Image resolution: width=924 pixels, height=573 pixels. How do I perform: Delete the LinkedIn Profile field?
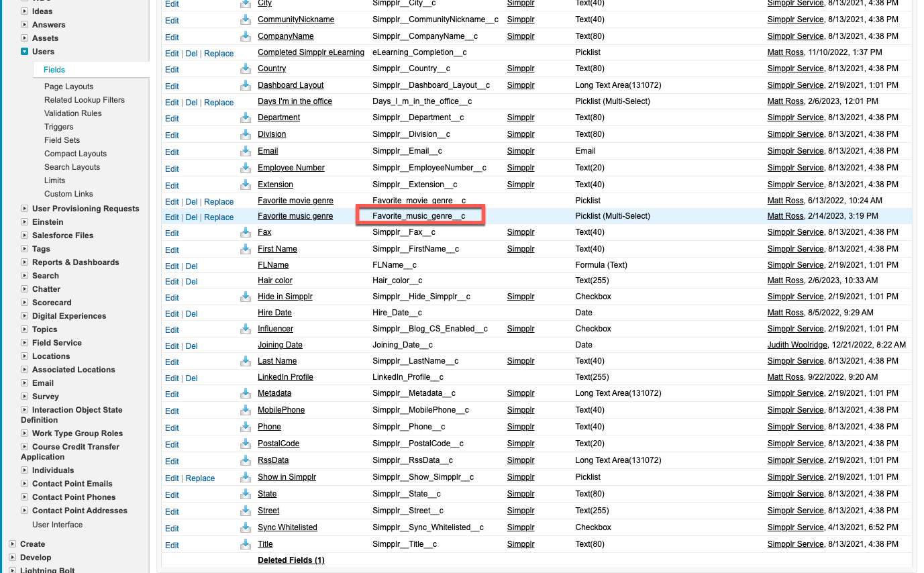tap(191, 378)
